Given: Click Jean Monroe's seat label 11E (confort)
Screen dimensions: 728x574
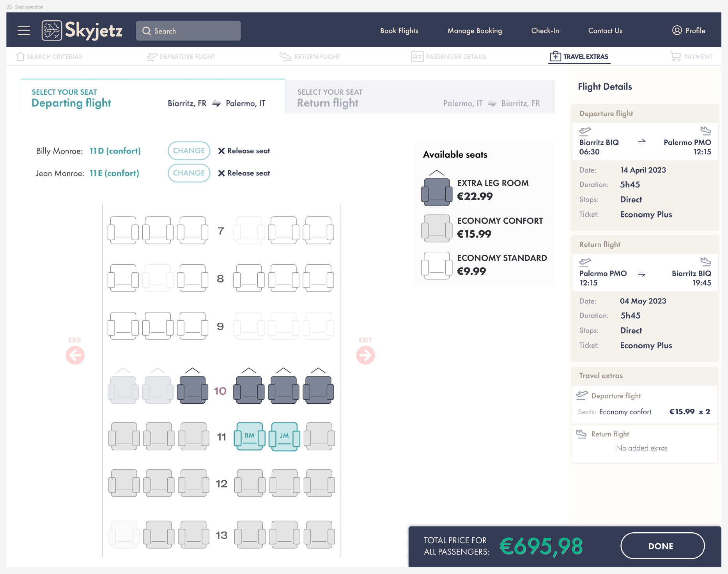Looking at the screenshot, I should point(114,173).
